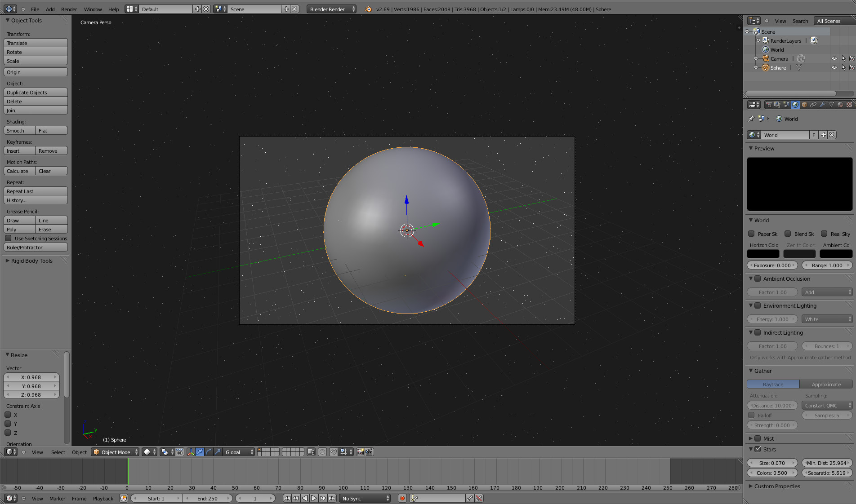Screen dimensions: 856x504
Task: Open the Help menu
Action: pyautogui.click(x=113, y=9)
